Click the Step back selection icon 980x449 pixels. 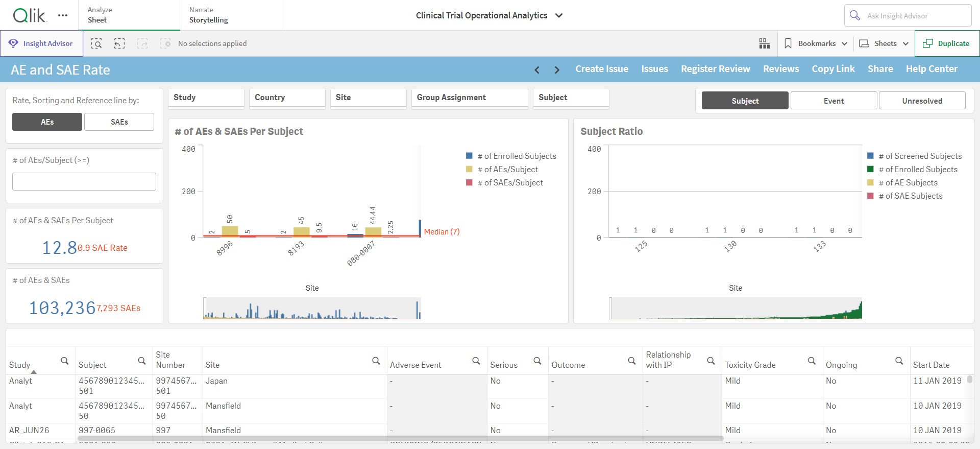(x=119, y=43)
